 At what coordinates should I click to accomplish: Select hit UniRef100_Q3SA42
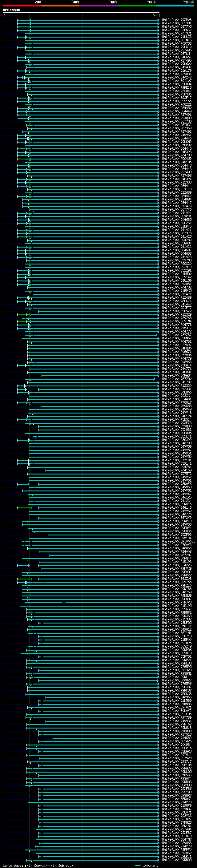177,91
